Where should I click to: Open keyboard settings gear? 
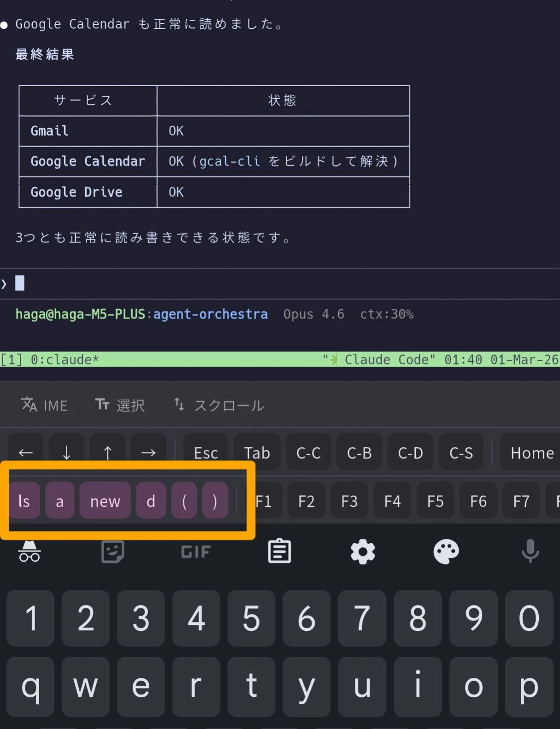pyautogui.click(x=363, y=551)
